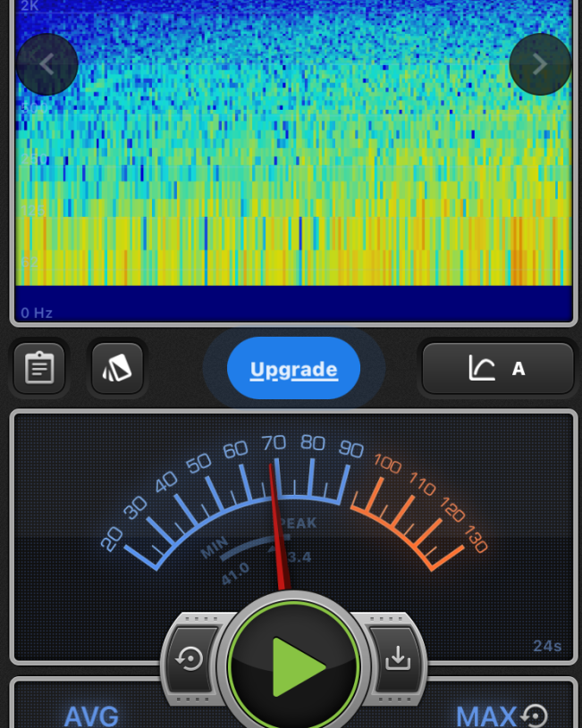This screenshot has height=728, width=582.
Task: Click the Upgrade button
Action: (293, 368)
